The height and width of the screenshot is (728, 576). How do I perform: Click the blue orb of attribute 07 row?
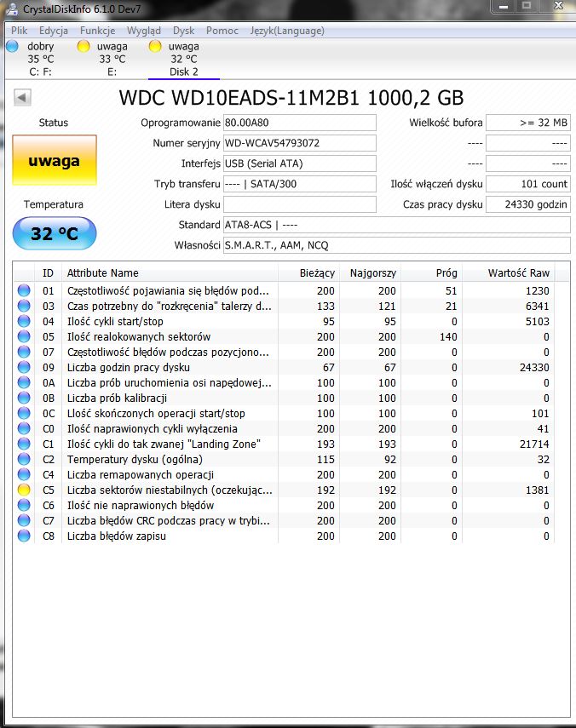(24, 352)
